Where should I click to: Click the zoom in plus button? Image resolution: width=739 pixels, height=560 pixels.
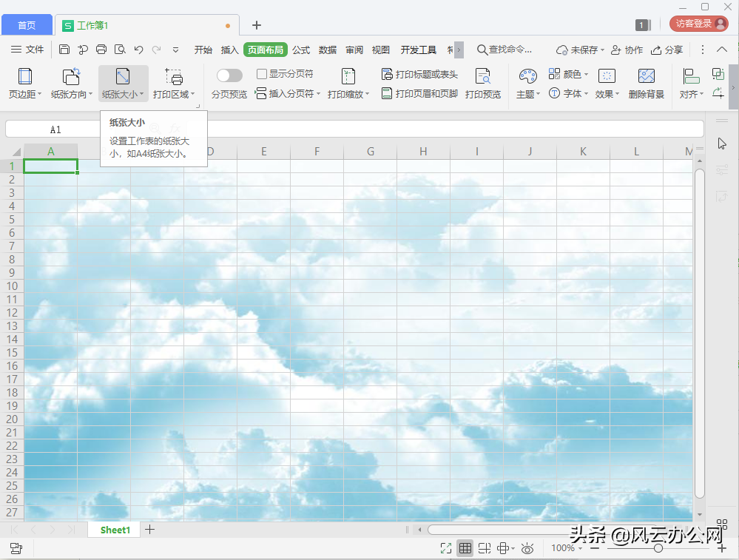pyautogui.click(x=721, y=548)
